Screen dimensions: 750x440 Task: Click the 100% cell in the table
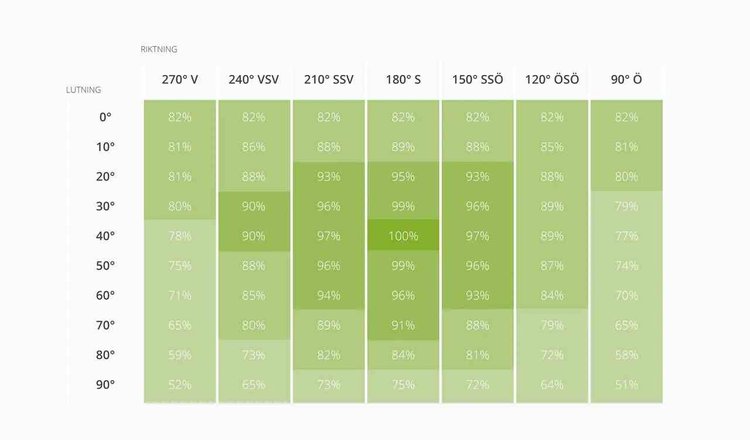click(x=403, y=236)
